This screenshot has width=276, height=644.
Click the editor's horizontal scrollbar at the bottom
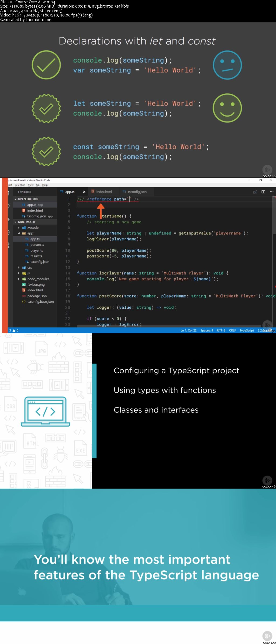169,326
